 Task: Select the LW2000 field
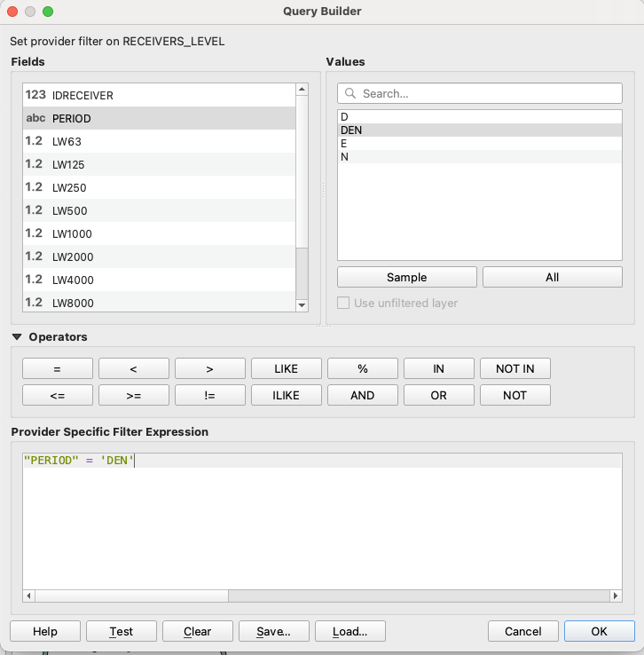(x=159, y=256)
